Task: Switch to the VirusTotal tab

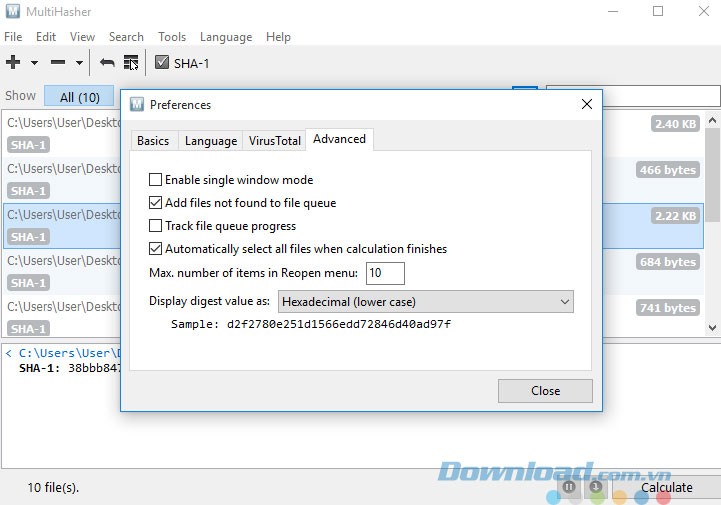Action: point(274,141)
